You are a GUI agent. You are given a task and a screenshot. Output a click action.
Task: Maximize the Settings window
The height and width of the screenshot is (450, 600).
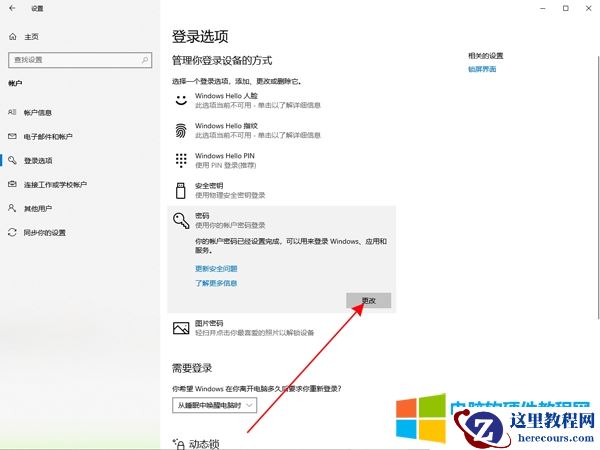point(566,8)
